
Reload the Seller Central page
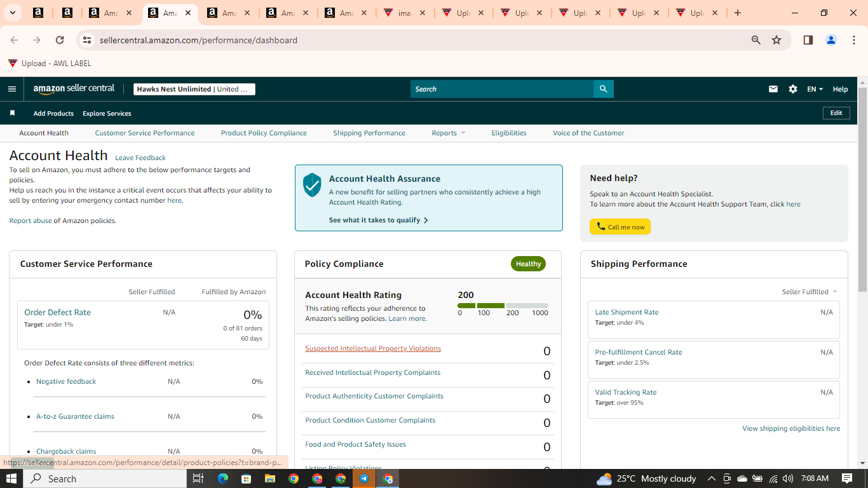click(x=60, y=40)
